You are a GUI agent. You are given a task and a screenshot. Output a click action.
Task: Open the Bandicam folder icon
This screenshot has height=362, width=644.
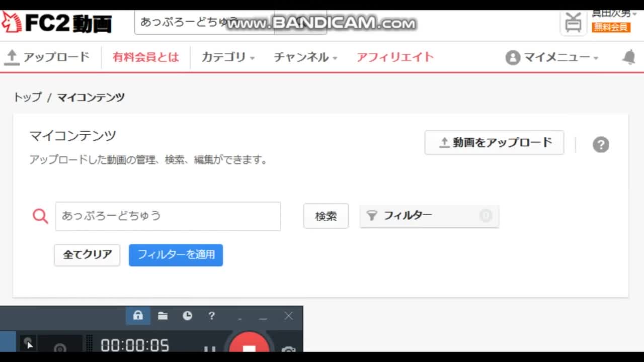[x=163, y=316]
